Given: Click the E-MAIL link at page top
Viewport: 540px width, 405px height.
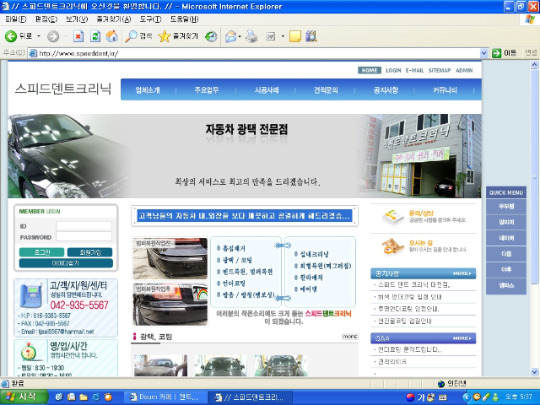Looking at the screenshot, I should point(415,70).
